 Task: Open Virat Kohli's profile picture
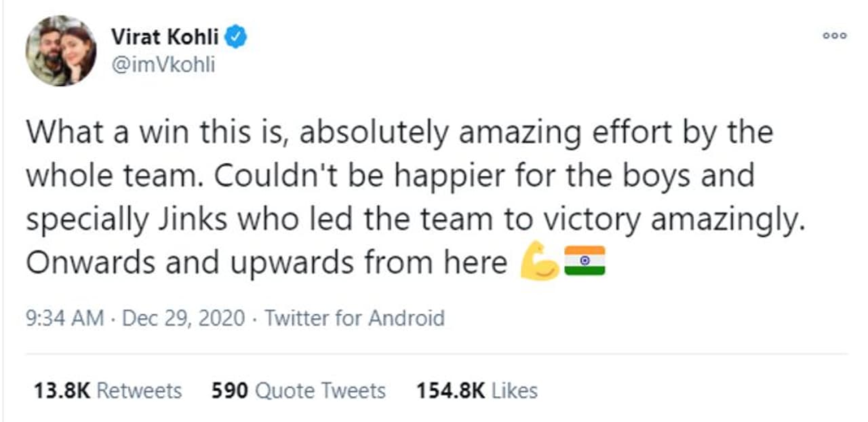(61, 51)
